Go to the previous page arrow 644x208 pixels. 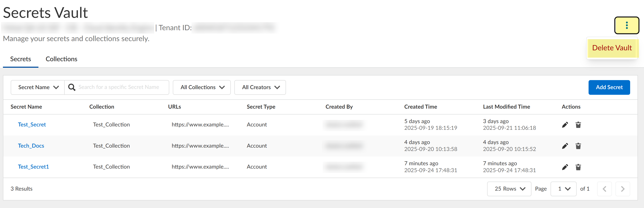click(x=604, y=189)
